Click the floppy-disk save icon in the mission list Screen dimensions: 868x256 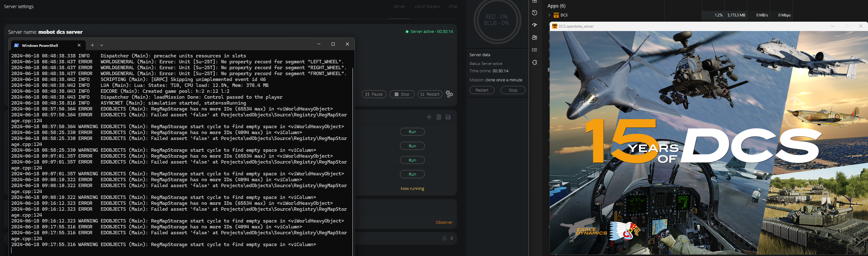point(448,117)
